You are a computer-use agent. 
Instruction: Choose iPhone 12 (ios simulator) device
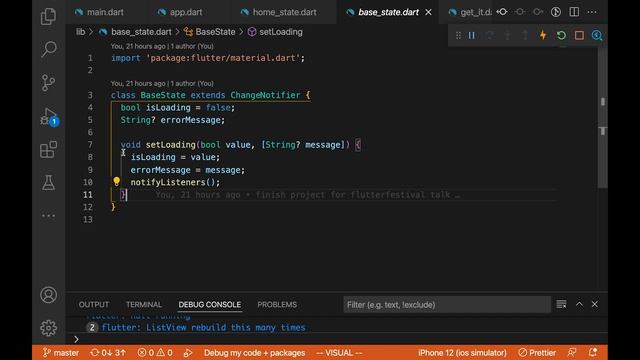[462, 353]
